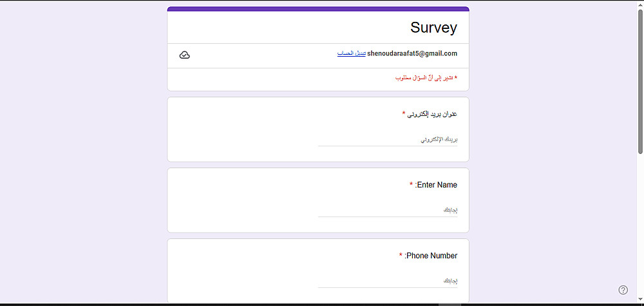
Task: Focus the Phone Number answer field
Action: click(x=388, y=281)
